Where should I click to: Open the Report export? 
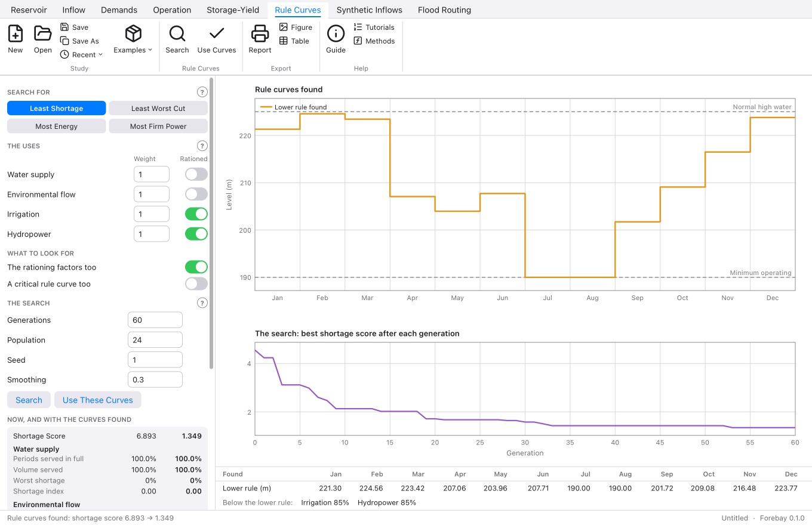260,39
